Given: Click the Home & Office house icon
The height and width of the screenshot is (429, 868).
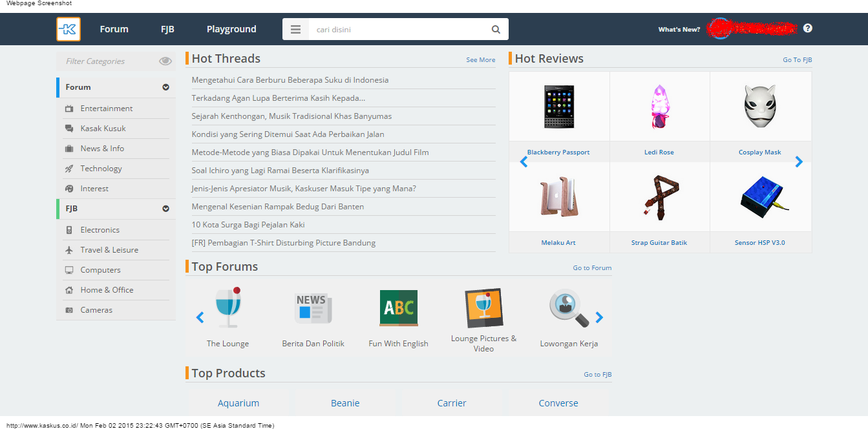Looking at the screenshot, I should (69, 290).
